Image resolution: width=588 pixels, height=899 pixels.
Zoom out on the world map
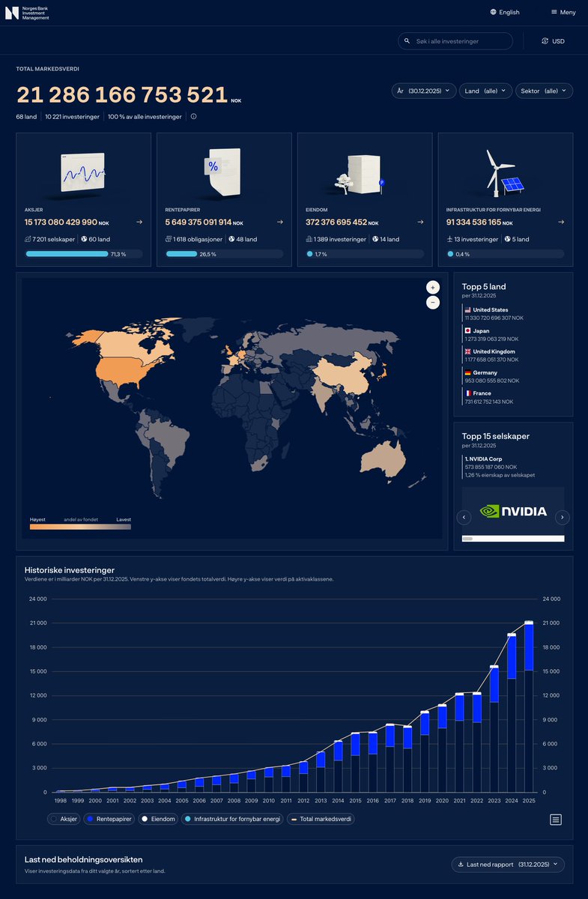click(432, 303)
